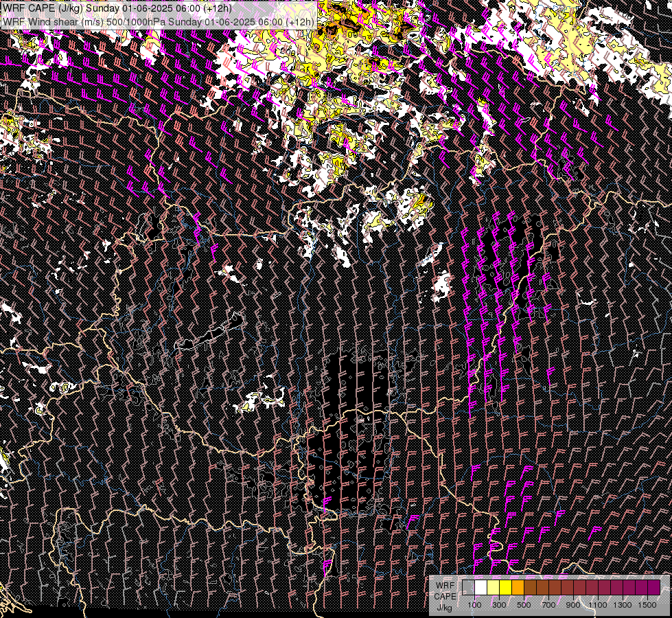Click the legend value 1100
The width and height of the screenshot is (672, 618).
pos(598,605)
